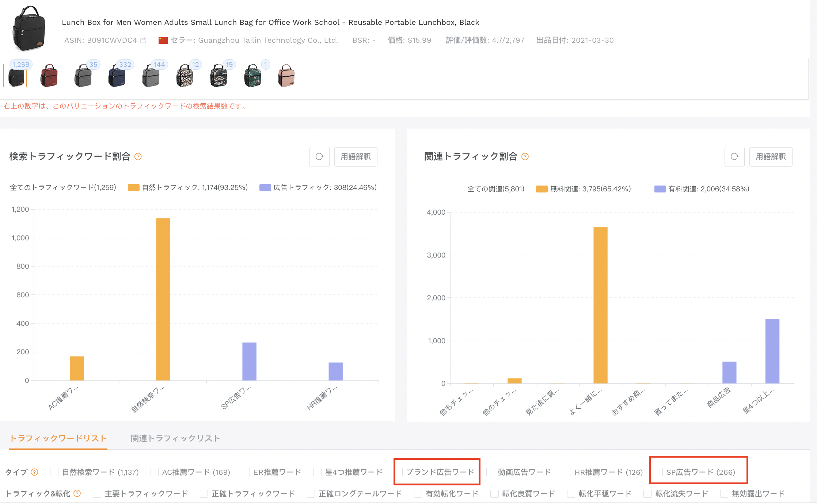The height and width of the screenshot is (504, 817).
Task: Click the 星4つ以上 purple bar in related chart
Action: point(772,351)
